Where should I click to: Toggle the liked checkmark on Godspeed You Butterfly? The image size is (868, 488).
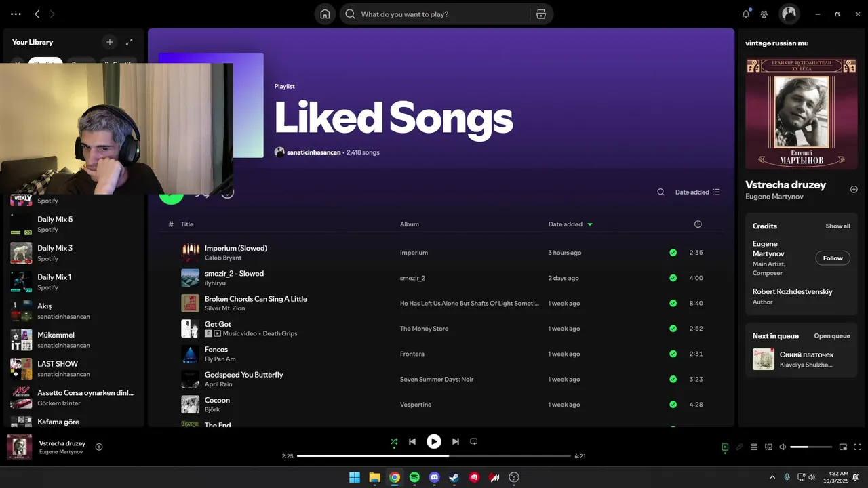pos(673,379)
